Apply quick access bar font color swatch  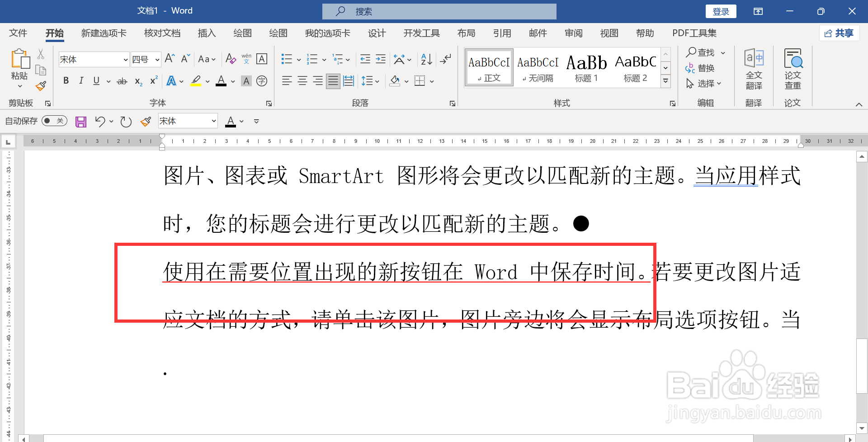[x=231, y=121]
